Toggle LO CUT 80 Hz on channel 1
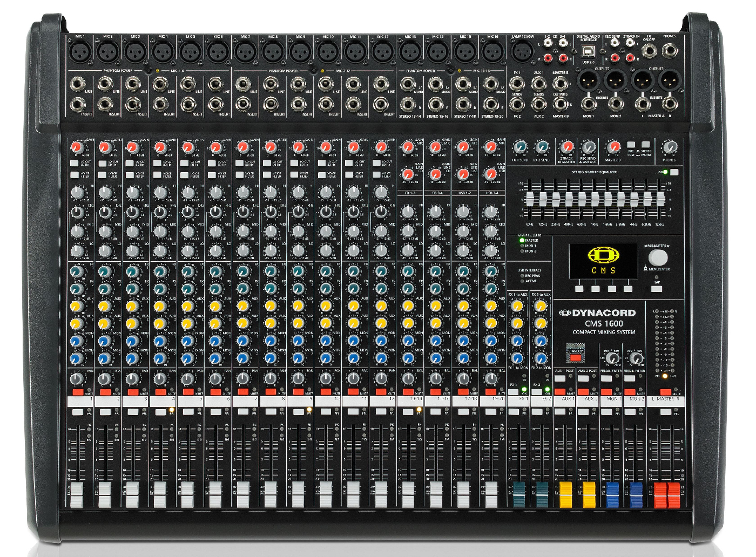756x557 pixels. (x=74, y=162)
